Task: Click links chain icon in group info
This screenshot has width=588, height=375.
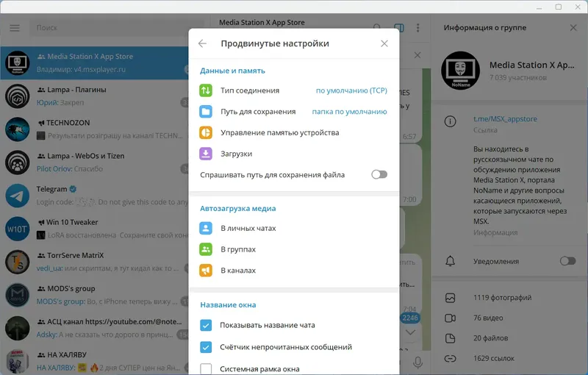Action: point(450,359)
